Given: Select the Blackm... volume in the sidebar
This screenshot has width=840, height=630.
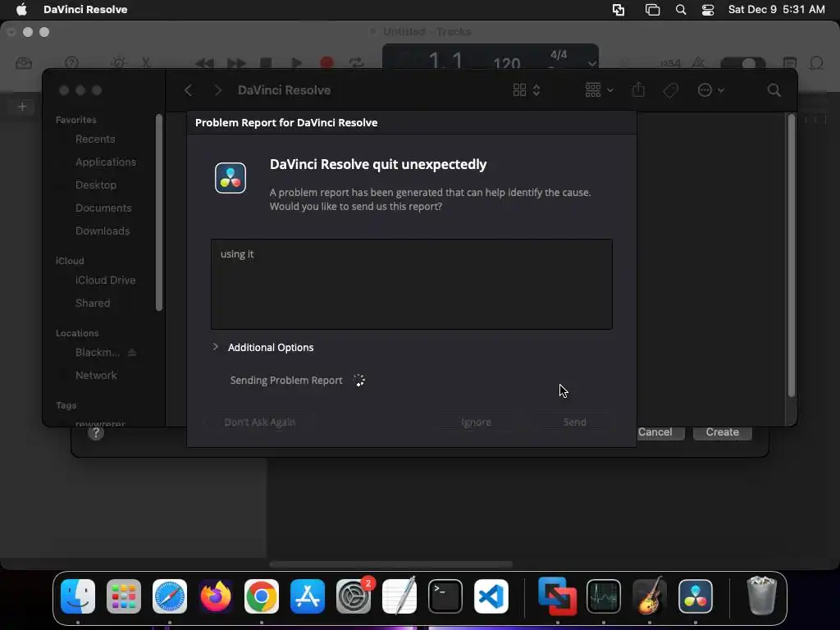Looking at the screenshot, I should click(97, 353).
